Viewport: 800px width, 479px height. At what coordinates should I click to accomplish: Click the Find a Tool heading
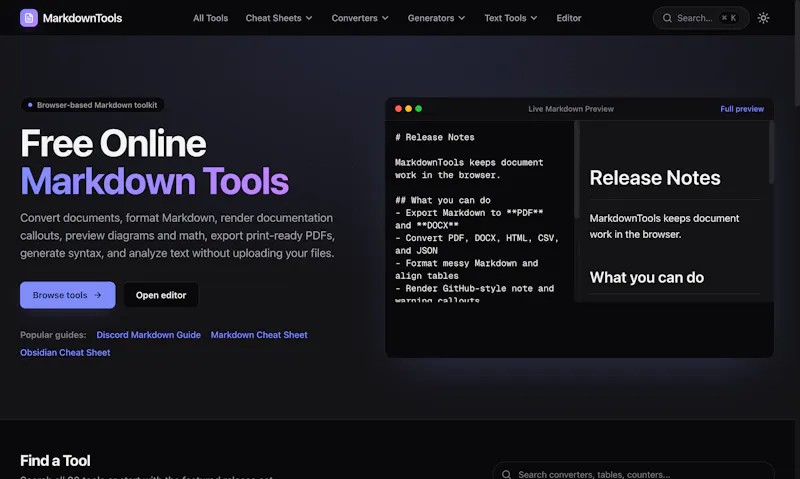click(55, 461)
